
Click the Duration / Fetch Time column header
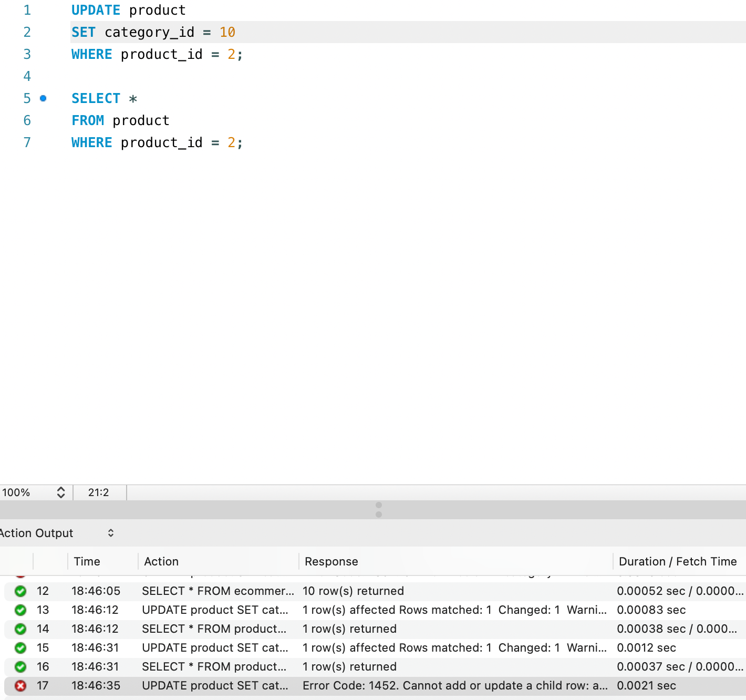pyautogui.click(x=678, y=561)
